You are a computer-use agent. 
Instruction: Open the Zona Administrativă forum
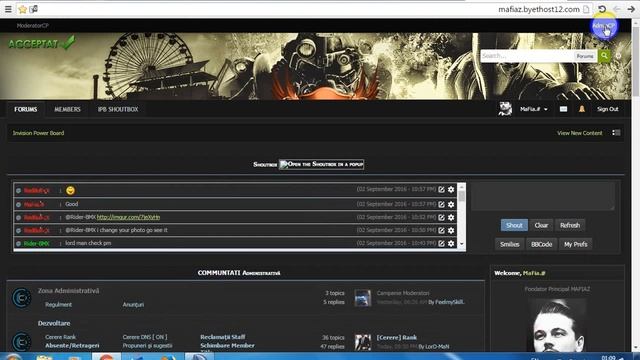point(69,291)
